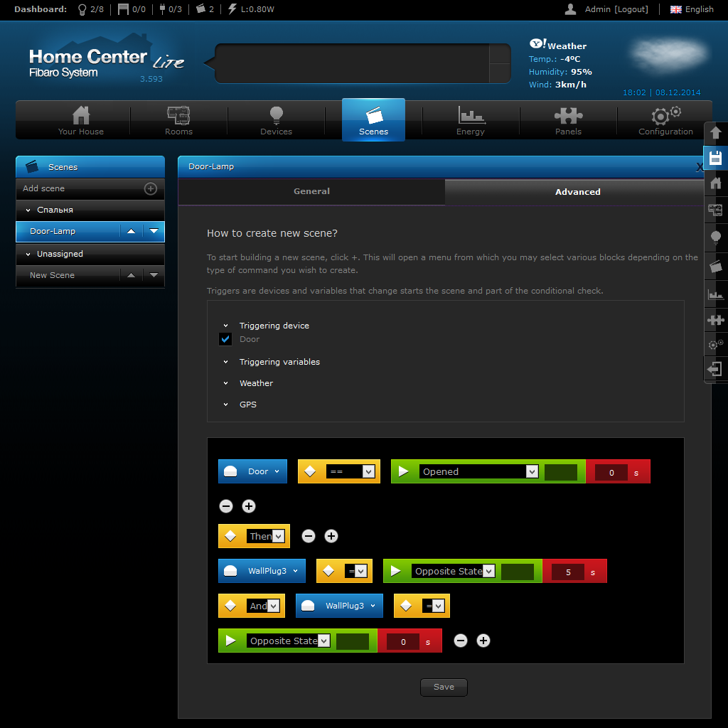
Task: Open the first WallPlug3 device dropdown
Action: [x=262, y=571]
